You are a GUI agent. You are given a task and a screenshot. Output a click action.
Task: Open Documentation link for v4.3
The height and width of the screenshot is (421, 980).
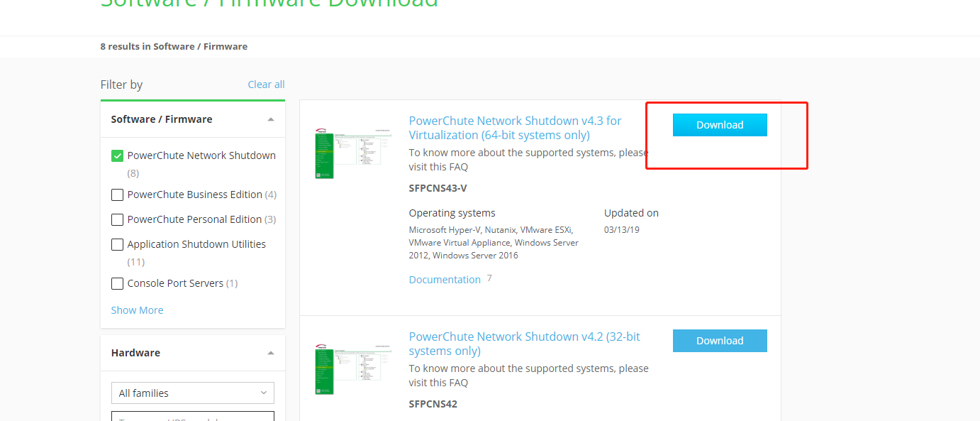coord(445,280)
